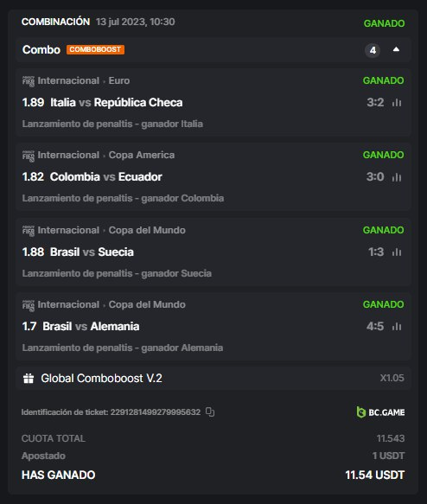The height and width of the screenshot is (504, 427).
Task: Copy the ticket identification number
Action: click(210, 411)
